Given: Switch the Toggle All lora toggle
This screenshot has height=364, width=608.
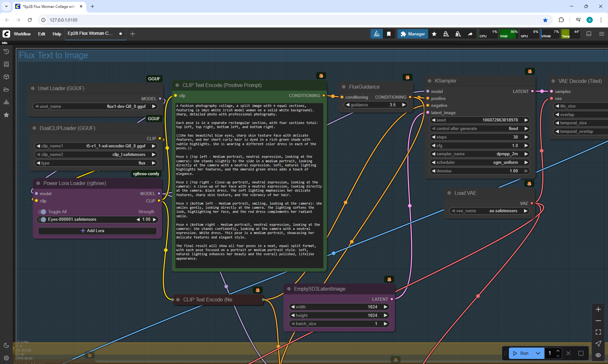Looking at the screenshot, I should tap(42, 212).
